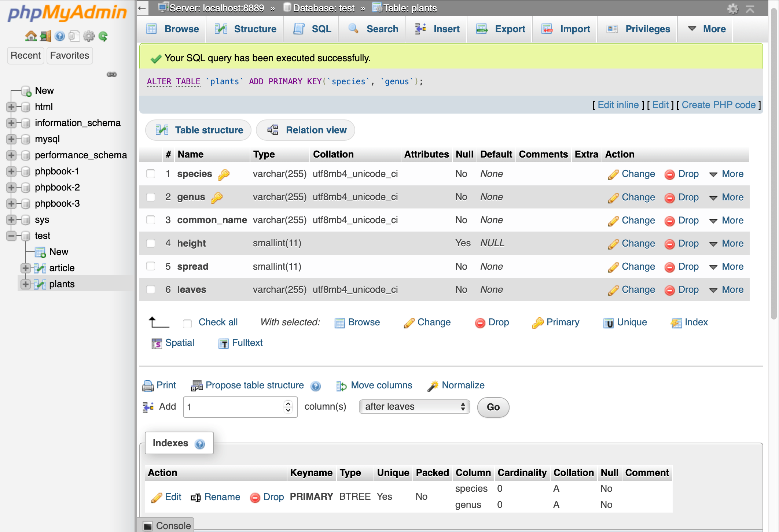Tick the checkbox for common_name row
The width and height of the screenshot is (779, 532).
[x=151, y=220]
